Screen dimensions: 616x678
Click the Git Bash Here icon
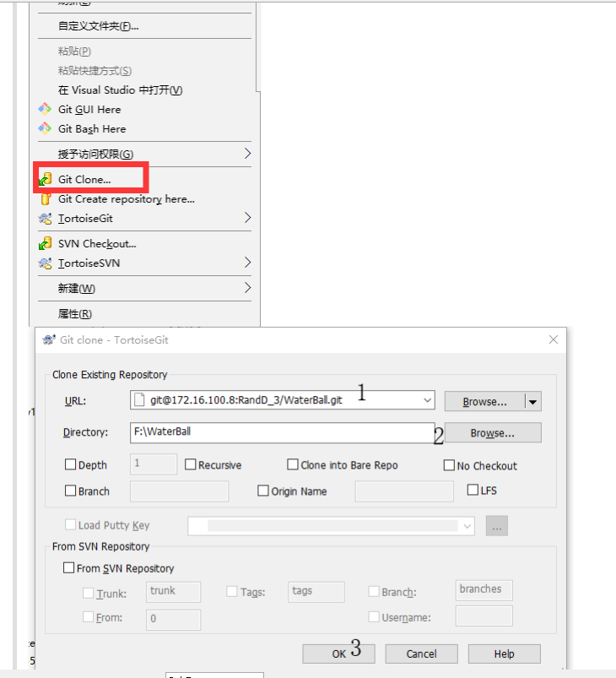coord(45,128)
